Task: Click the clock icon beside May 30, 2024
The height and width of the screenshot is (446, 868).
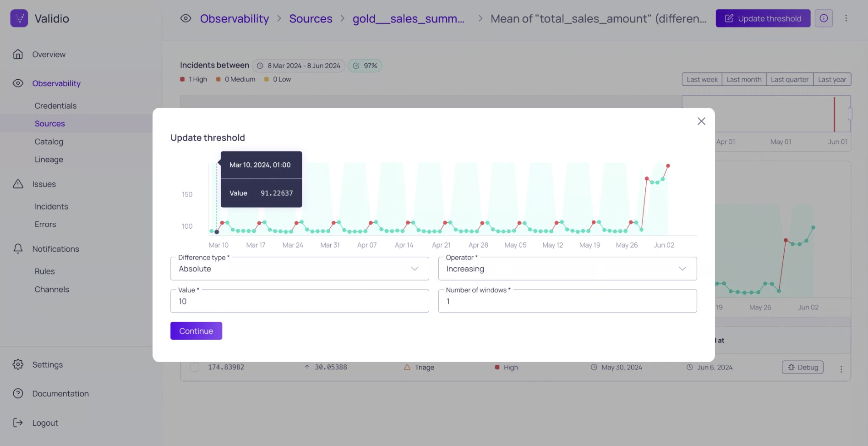Action: [x=594, y=368]
